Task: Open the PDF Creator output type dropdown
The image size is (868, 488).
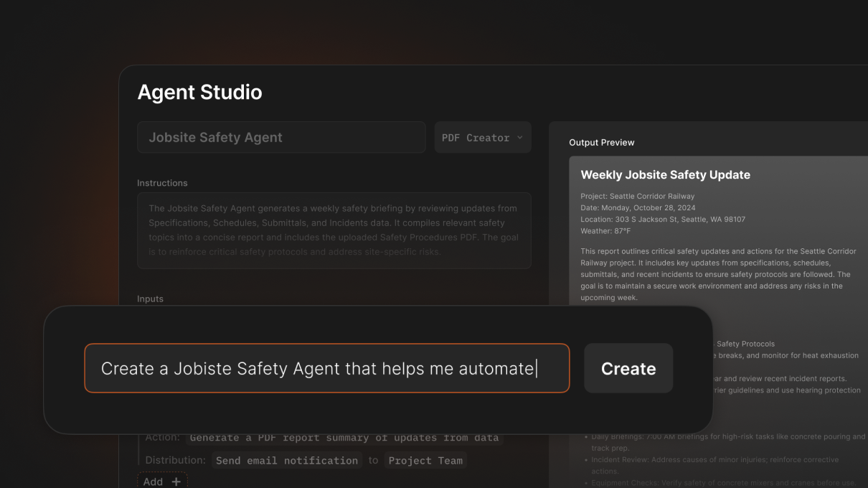Action: 482,137
